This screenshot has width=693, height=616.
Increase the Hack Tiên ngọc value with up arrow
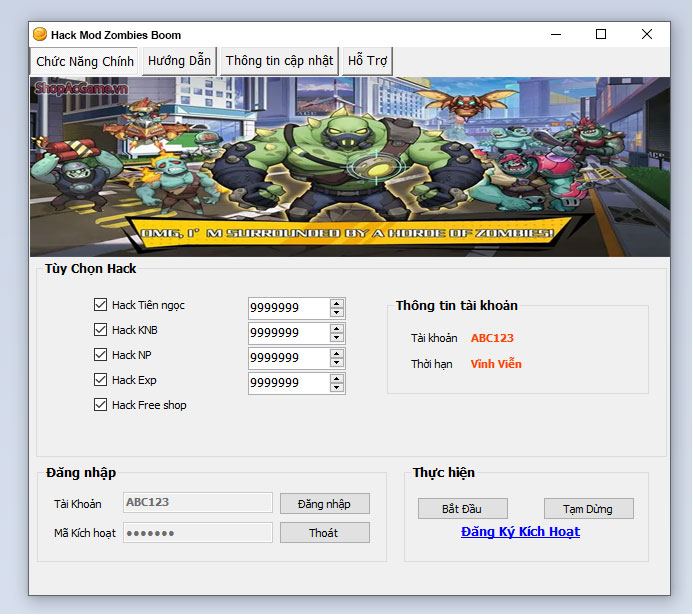coord(337,304)
